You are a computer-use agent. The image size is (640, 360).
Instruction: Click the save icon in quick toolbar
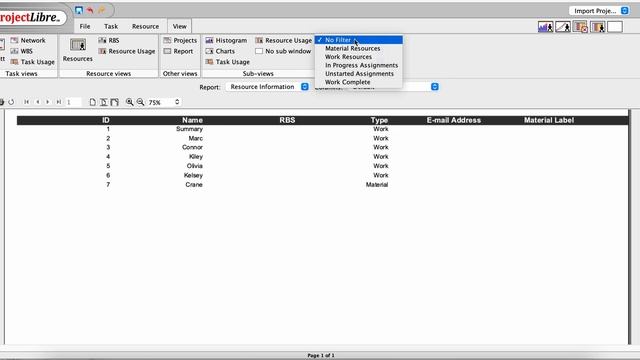[79, 10]
